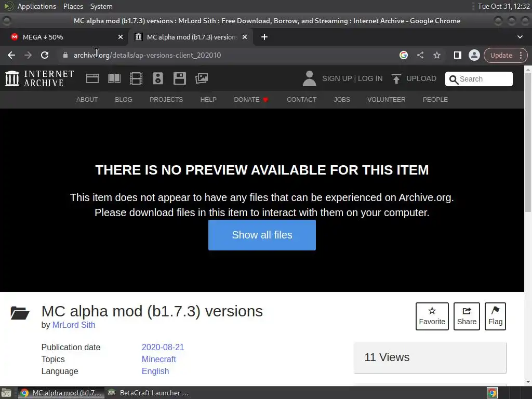Bookmark this page with the star icon

pyautogui.click(x=437, y=55)
